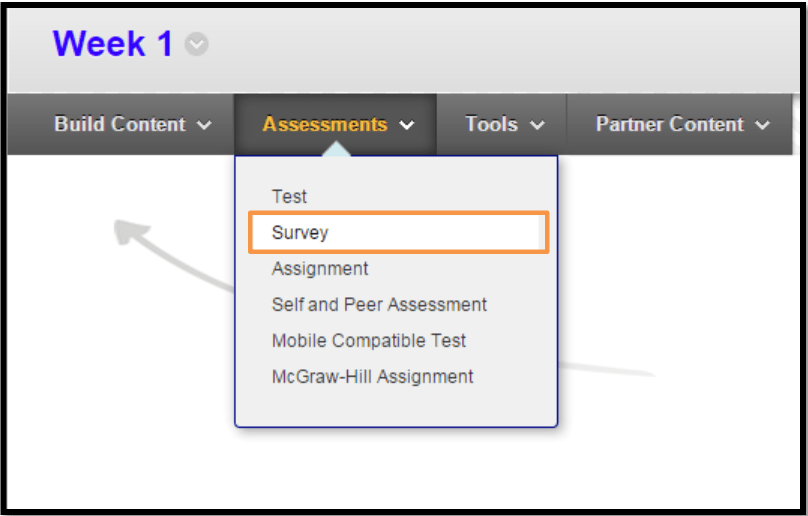Screen dimensions: 808x516
Task: Click the arrow beside Tools
Action: (x=537, y=126)
